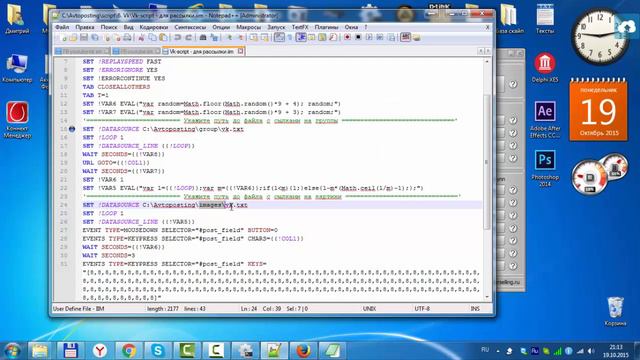Open the TextFX menu
This screenshot has height=360, width=640.
tap(300, 27)
